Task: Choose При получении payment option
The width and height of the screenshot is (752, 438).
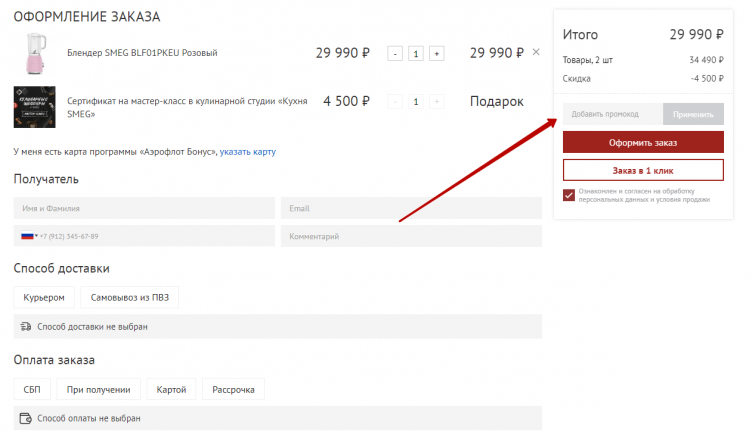Action: point(99,389)
